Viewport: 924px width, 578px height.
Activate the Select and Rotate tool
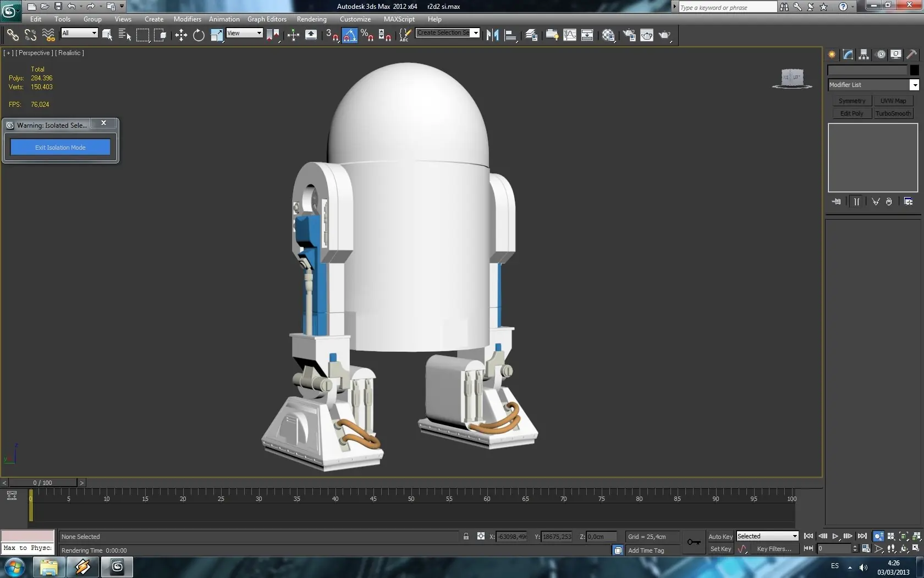[199, 35]
